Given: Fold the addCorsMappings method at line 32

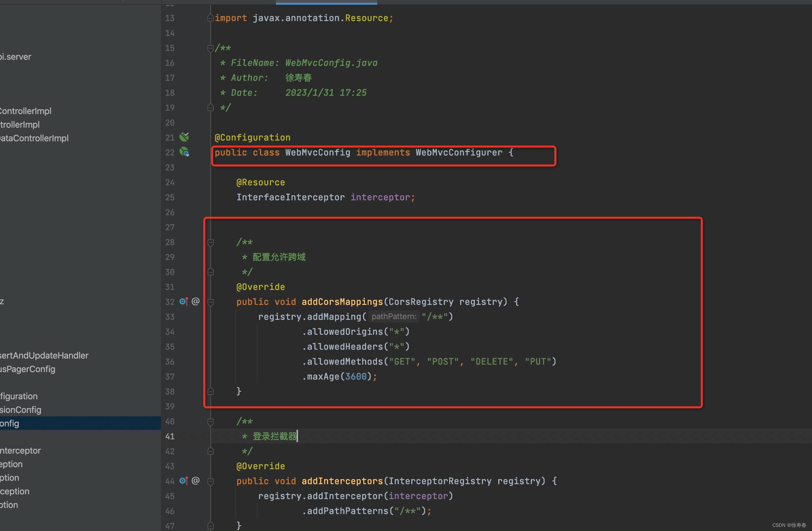Looking at the screenshot, I should [x=211, y=302].
